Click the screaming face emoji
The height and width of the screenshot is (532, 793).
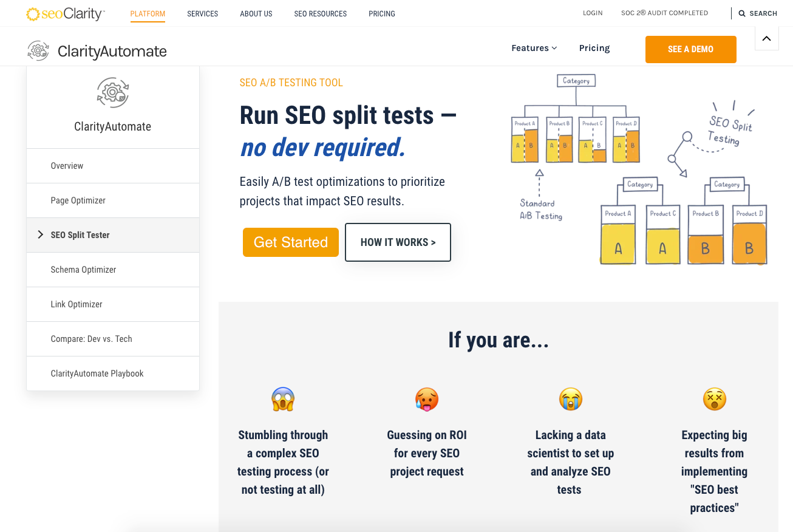pos(283,399)
